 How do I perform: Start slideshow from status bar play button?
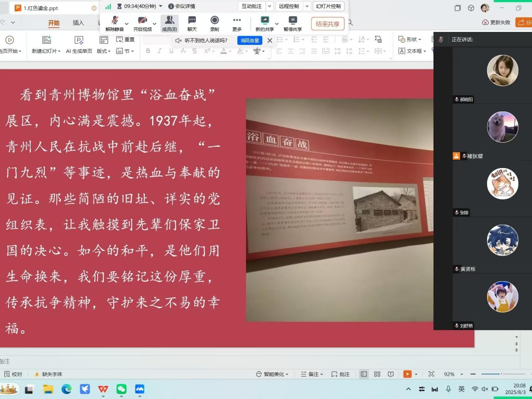pos(407,374)
